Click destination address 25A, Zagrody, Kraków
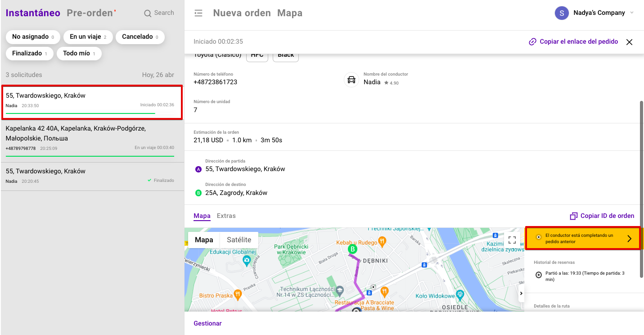 coord(236,193)
